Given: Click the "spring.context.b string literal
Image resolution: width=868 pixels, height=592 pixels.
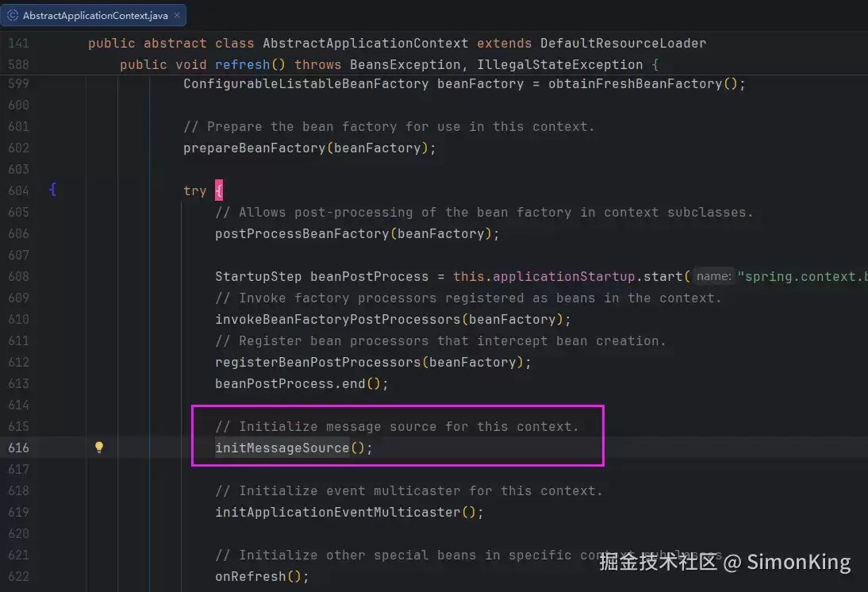Looking at the screenshot, I should [x=803, y=277].
